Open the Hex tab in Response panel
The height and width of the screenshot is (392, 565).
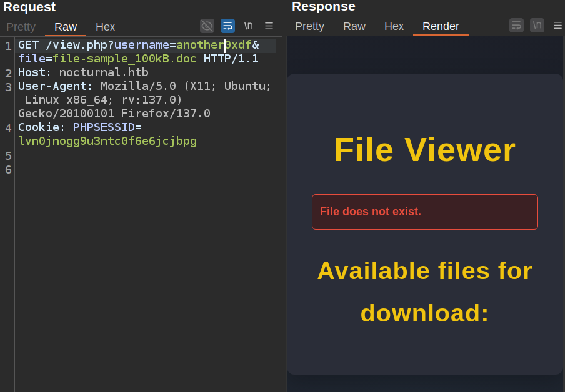tap(394, 26)
